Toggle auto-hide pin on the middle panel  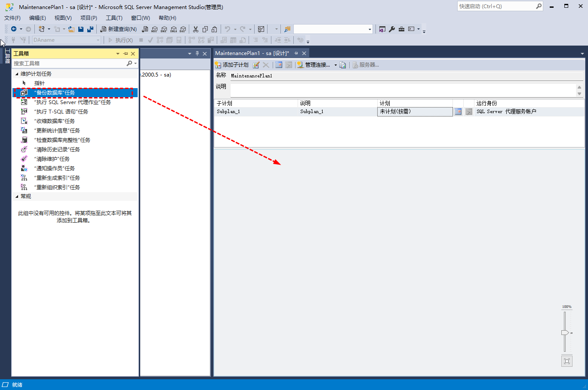pos(196,53)
